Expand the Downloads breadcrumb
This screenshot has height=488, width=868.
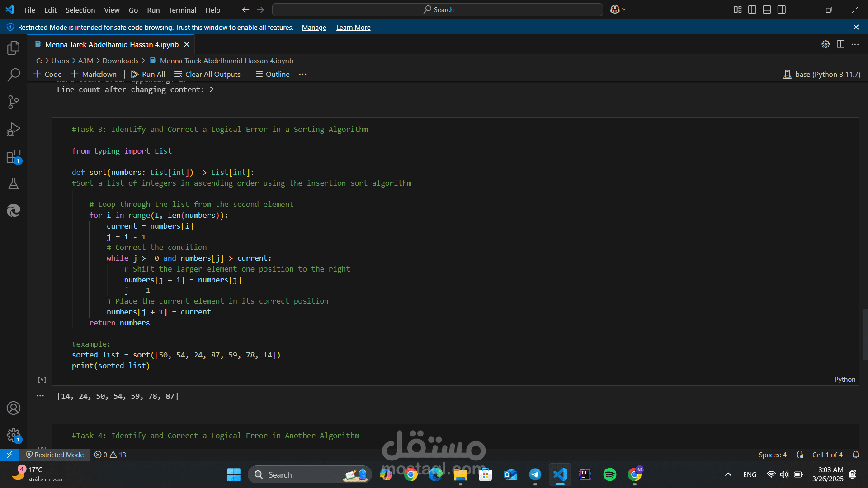(x=120, y=61)
